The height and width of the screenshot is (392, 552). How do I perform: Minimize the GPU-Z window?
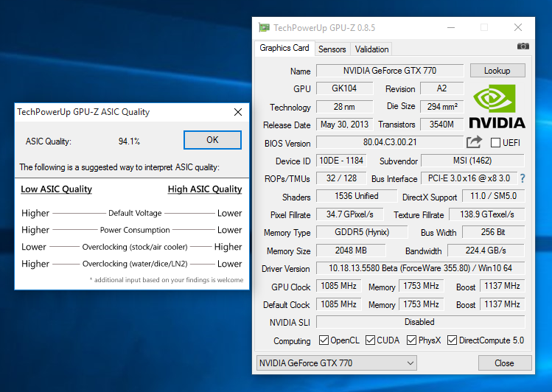pyautogui.click(x=451, y=27)
